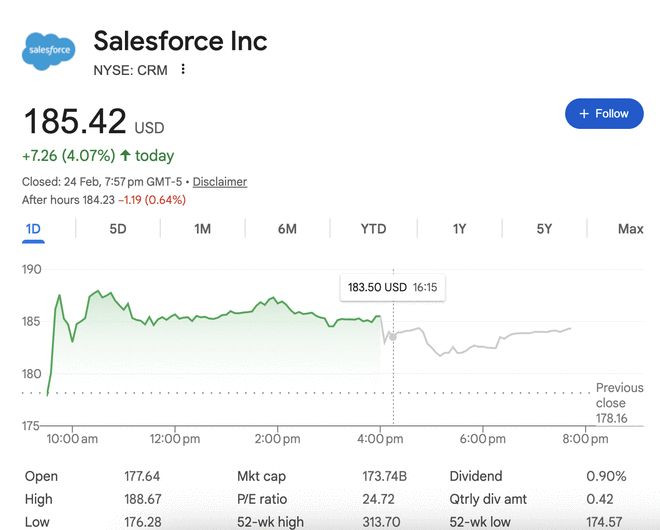Screen dimensions: 660x530
Task: Click the Mkt cap statistic label
Action: coord(260,476)
